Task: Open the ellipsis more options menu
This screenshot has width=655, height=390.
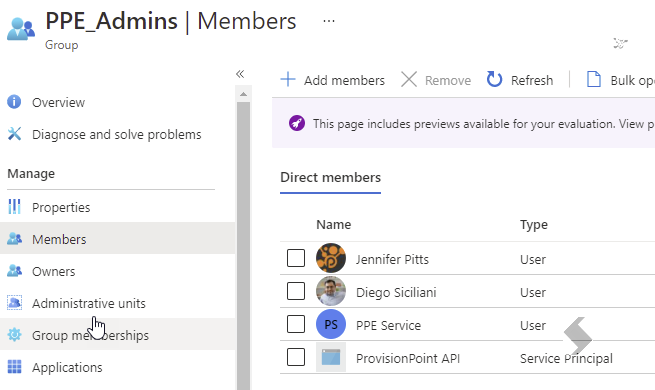Action: (329, 21)
